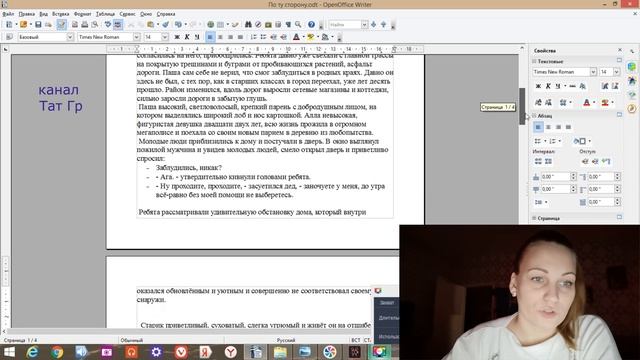Viewport: 640px width, 360px height.
Task: Open paragraph style dropdown Базовый
Action: pos(70,37)
